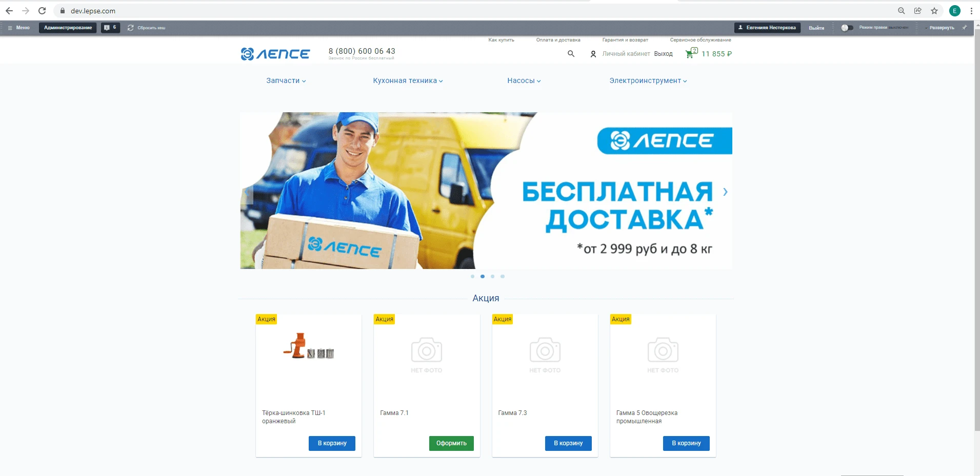The height and width of the screenshot is (476, 980).
Task: Open Гамма 5 Овощерезка промышленная title
Action: click(x=647, y=417)
